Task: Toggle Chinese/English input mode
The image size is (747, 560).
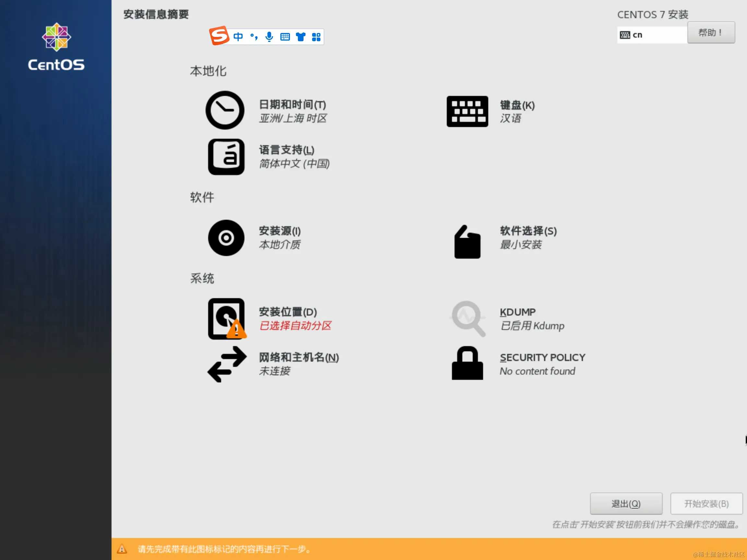Action: 238,36
